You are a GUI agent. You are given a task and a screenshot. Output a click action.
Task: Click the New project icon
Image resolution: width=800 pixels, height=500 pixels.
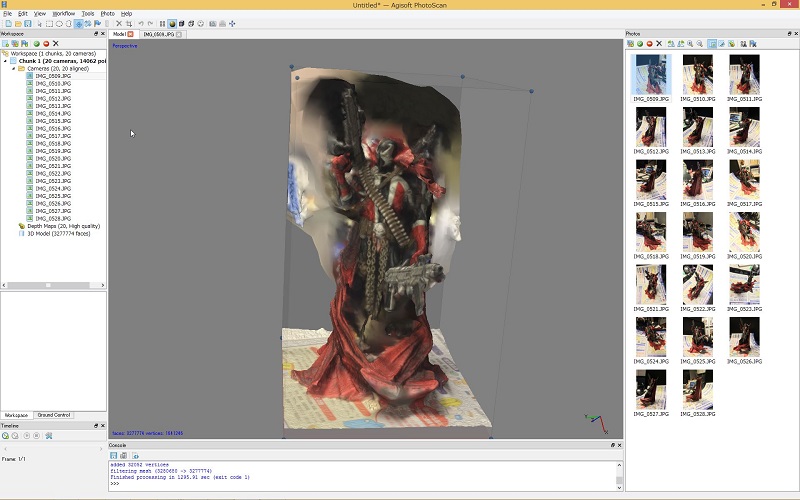pyautogui.click(x=9, y=23)
